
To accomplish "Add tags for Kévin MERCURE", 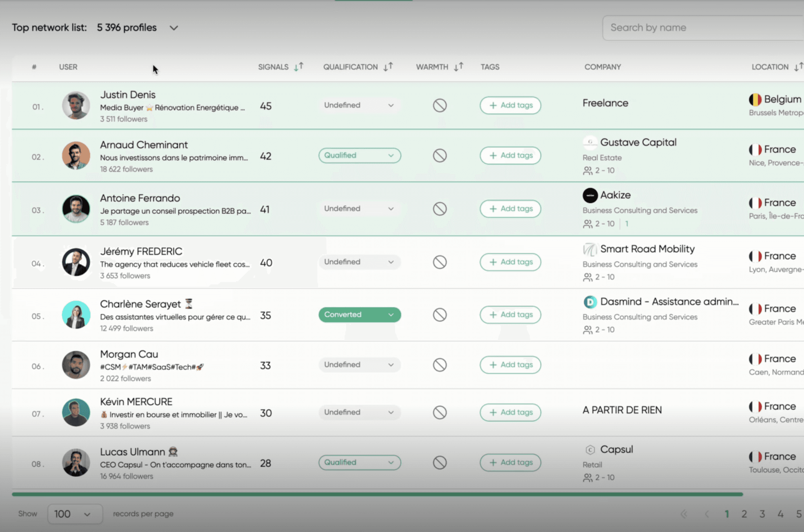I will click(510, 412).
